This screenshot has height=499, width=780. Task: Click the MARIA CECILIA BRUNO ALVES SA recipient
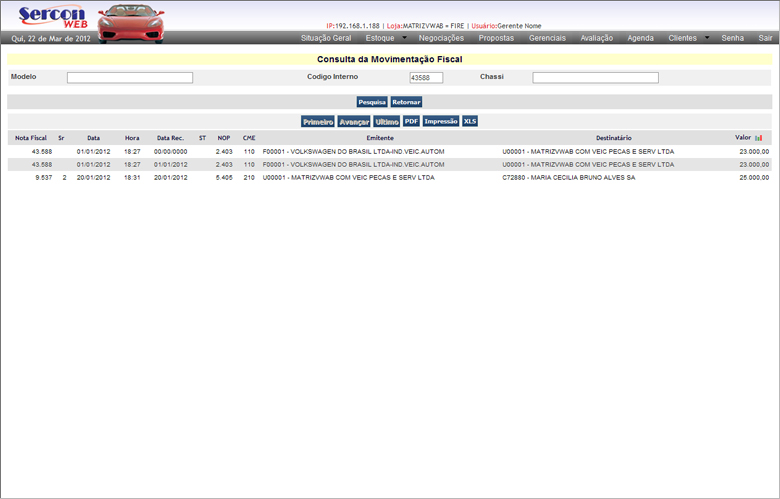(x=569, y=178)
